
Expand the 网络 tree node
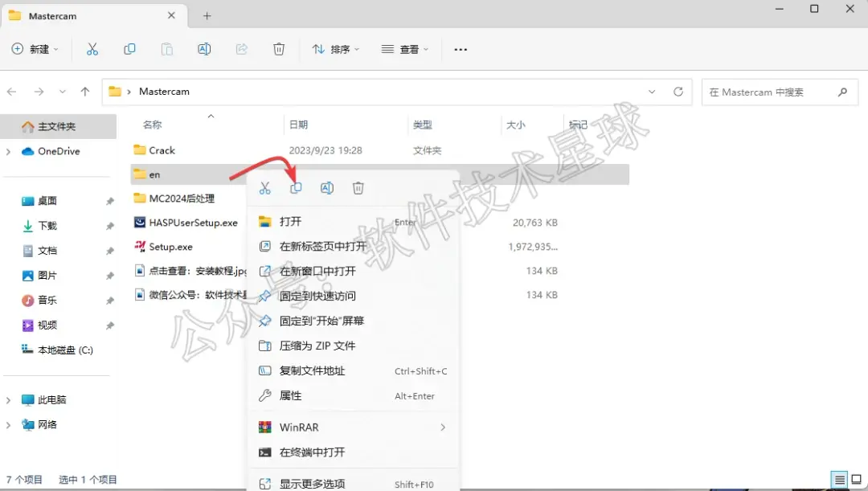click(8, 425)
